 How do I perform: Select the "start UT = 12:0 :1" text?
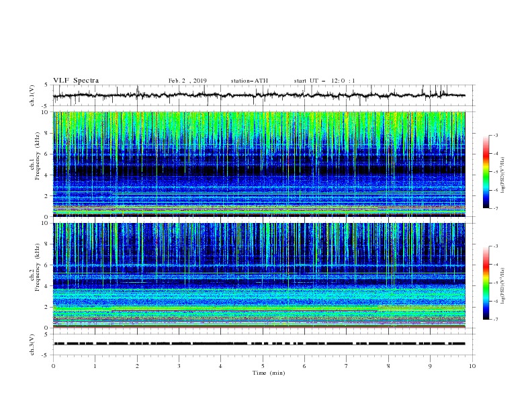(324, 81)
